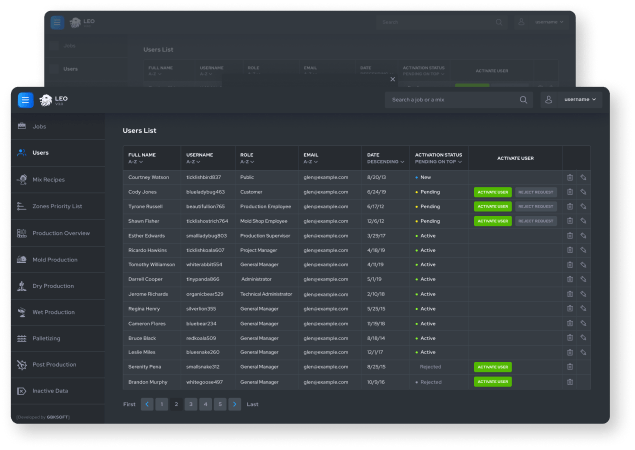
Task: Delete Regina Henry with trash icon
Action: coord(570,309)
